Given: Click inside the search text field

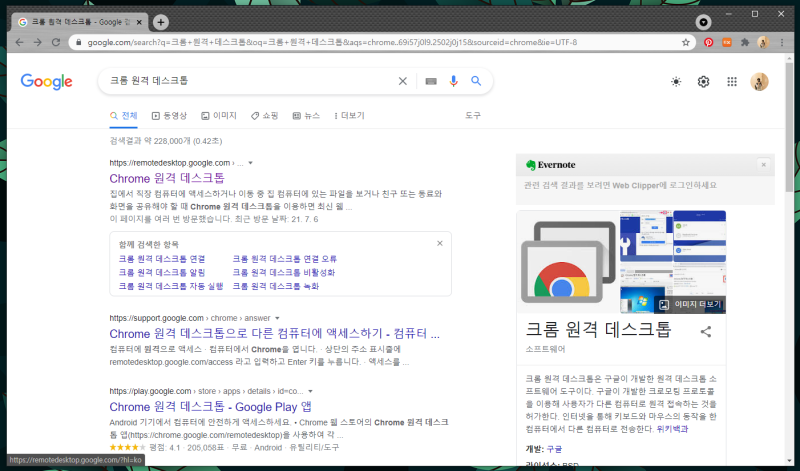Looking at the screenshot, I should 250,81.
